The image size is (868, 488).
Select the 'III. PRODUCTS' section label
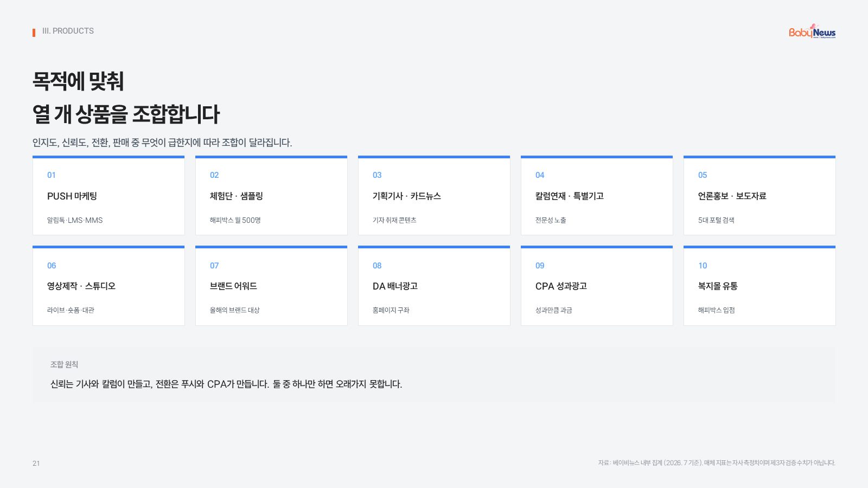(x=68, y=31)
